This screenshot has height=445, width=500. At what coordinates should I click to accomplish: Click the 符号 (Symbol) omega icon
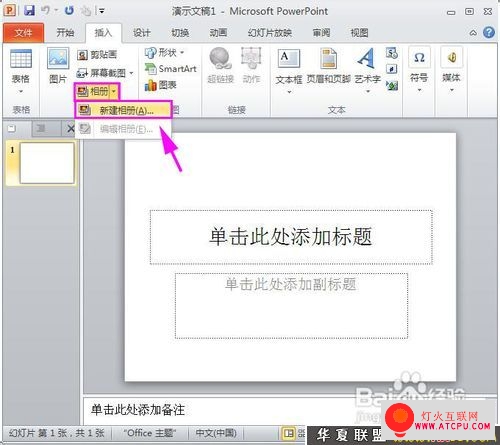[x=419, y=58]
